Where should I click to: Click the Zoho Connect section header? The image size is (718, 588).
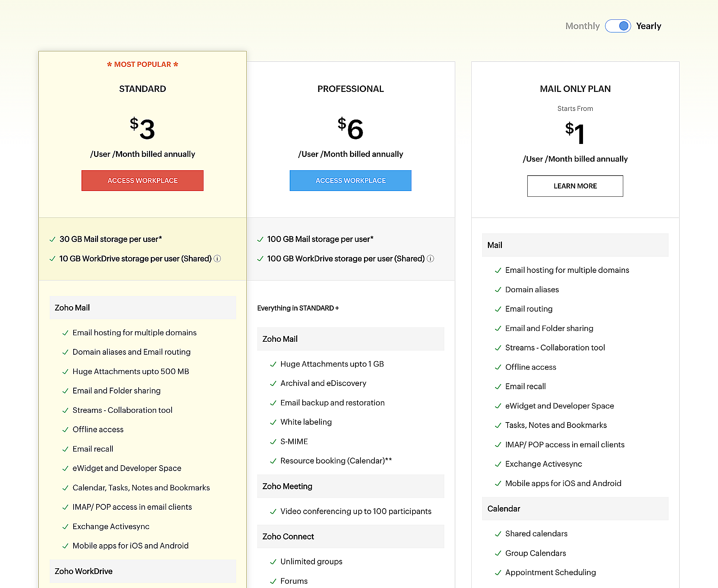pos(350,536)
